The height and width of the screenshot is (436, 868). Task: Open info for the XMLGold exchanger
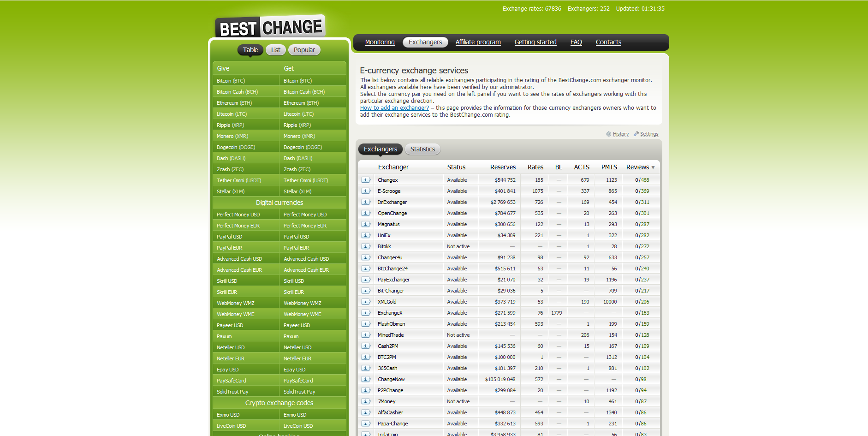point(366,301)
